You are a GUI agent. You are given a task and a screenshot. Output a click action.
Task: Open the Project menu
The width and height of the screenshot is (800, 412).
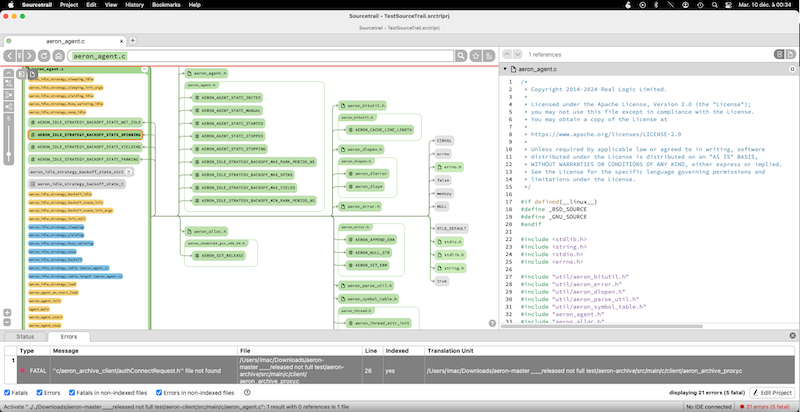coord(69,5)
